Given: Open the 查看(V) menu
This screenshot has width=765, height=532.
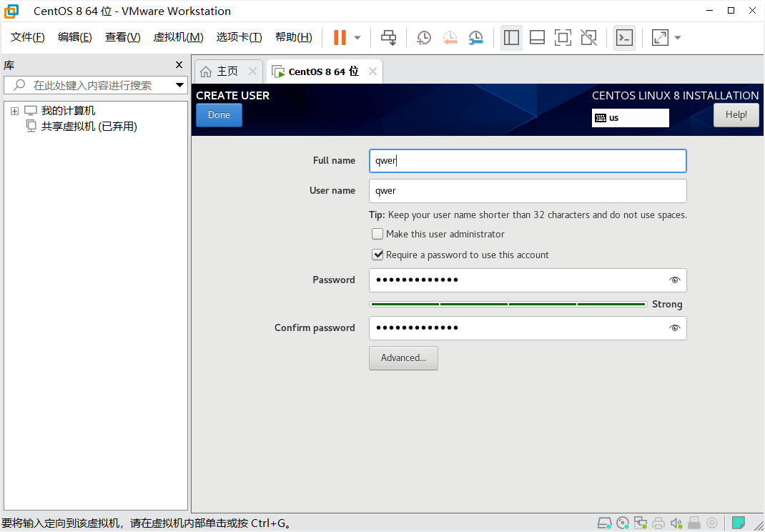Looking at the screenshot, I should point(122,37).
